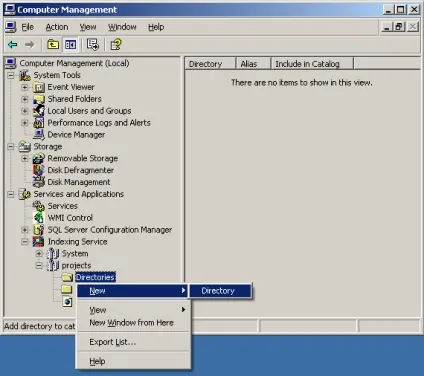Screen dimensions: 424x376
Task: Choose Export List... in context menu
Action: coord(133,342)
